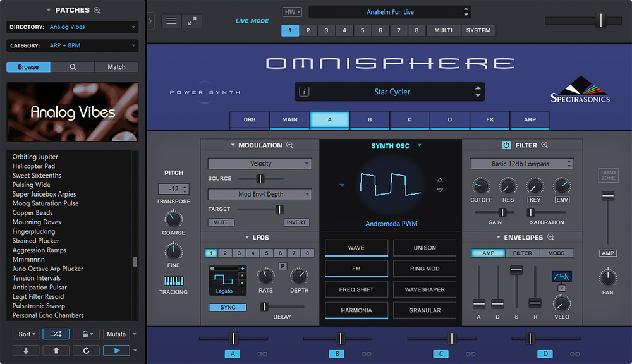
Task: Enable modulation Invert button
Action: coord(296,222)
